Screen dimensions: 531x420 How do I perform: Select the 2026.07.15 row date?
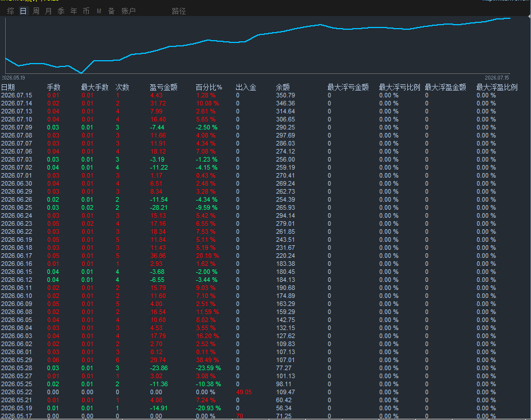17,96
